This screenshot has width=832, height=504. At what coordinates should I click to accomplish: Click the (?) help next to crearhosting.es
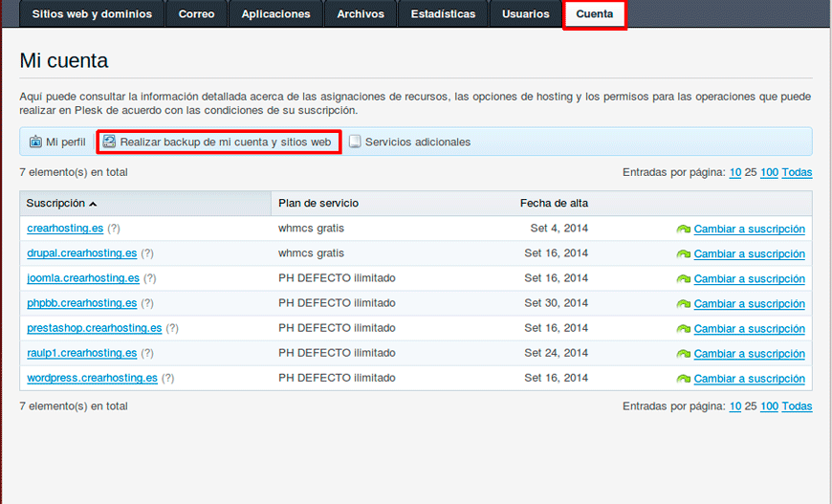coord(114,229)
